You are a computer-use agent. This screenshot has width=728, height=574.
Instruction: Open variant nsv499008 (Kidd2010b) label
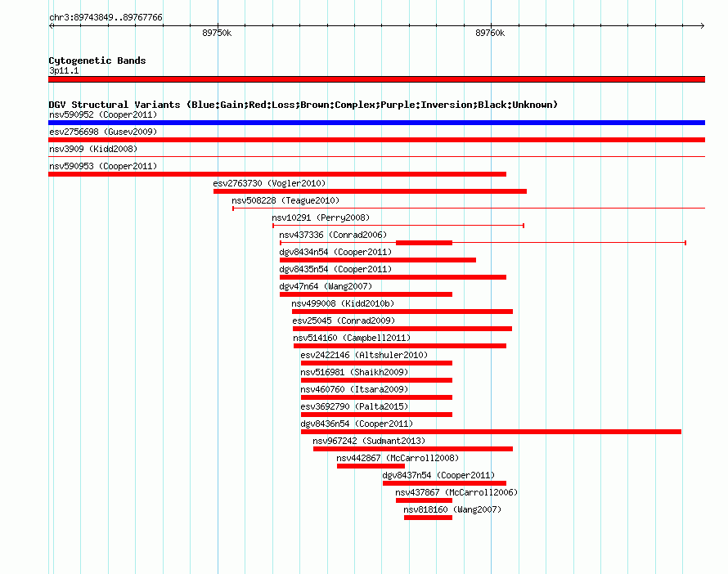click(343, 303)
